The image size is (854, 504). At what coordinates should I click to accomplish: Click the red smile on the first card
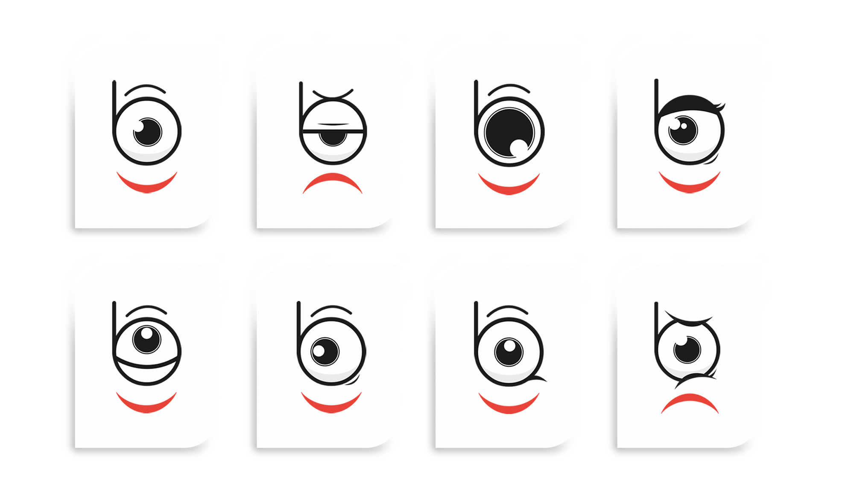(x=147, y=182)
